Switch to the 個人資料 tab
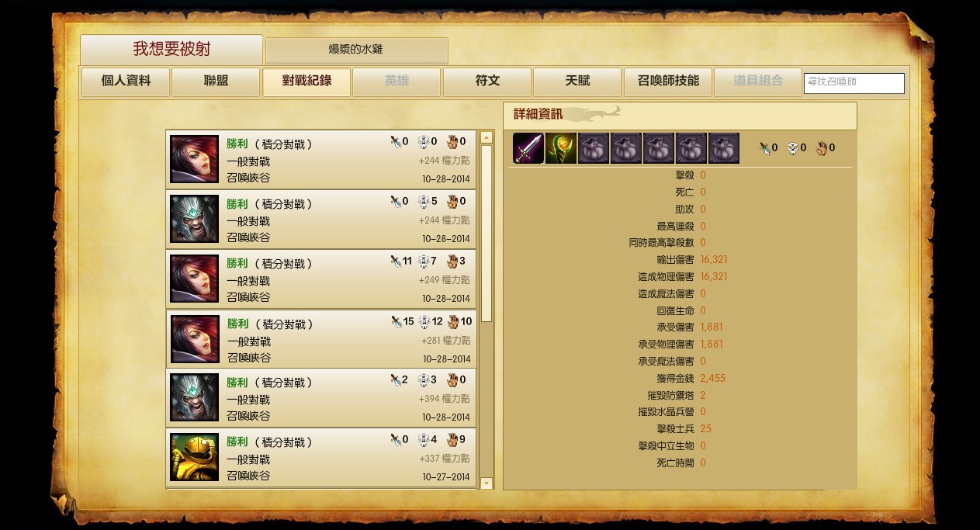 [126, 81]
